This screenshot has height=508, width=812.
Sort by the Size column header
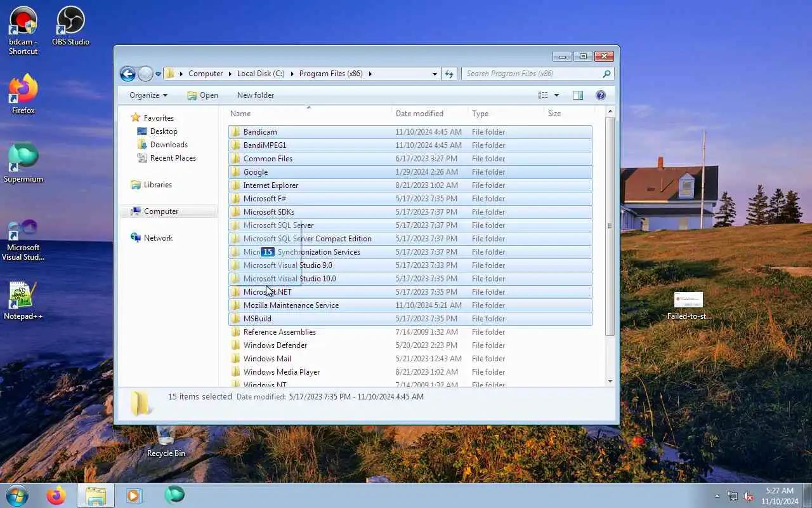(x=568, y=114)
